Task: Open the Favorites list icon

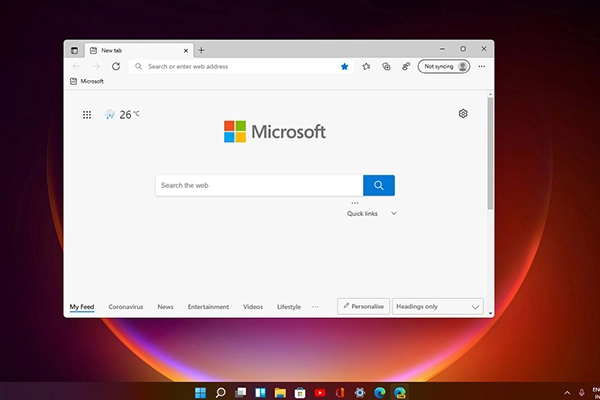Action: [366, 67]
